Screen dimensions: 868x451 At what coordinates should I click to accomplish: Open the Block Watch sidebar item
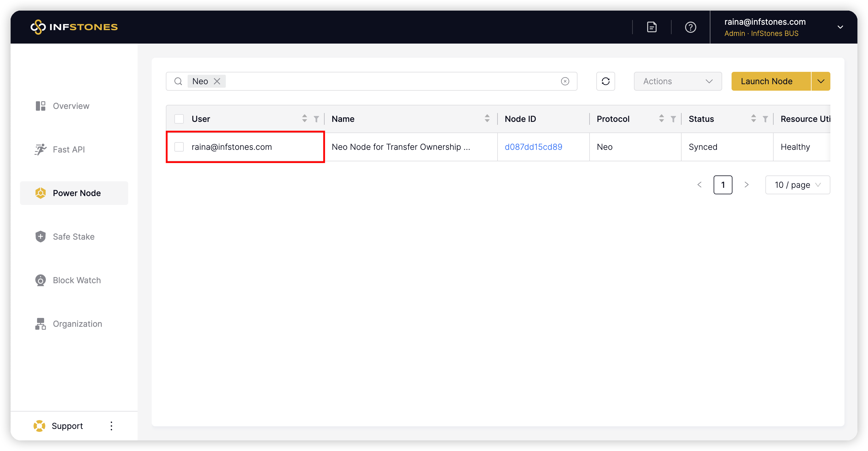click(76, 280)
